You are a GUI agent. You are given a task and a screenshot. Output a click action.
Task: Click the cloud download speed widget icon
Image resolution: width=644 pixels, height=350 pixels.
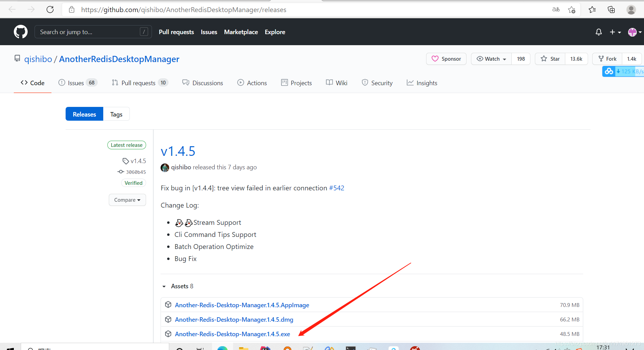[x=609, y=71]
